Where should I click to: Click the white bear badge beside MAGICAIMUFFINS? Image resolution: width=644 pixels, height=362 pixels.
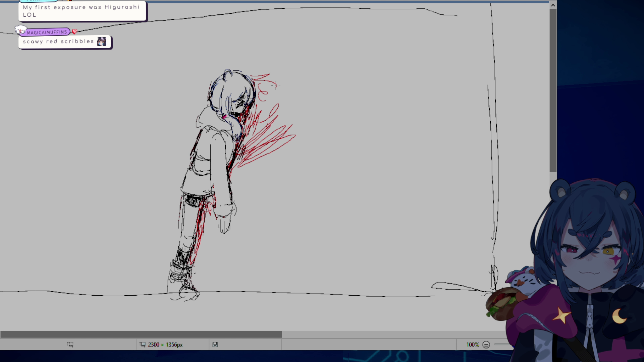tap(20, 30)
